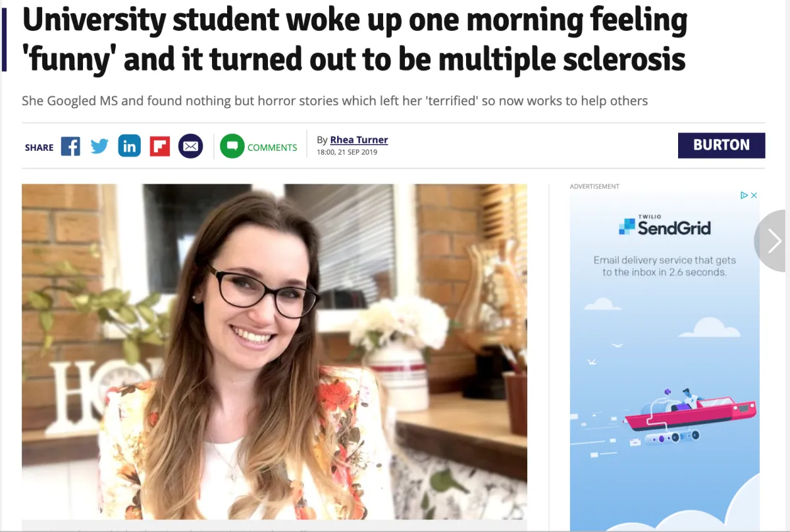Screen dimensions: 790x532
Task: Click the SHARE label
Action: pyautogui.click(x=39, y=147)
